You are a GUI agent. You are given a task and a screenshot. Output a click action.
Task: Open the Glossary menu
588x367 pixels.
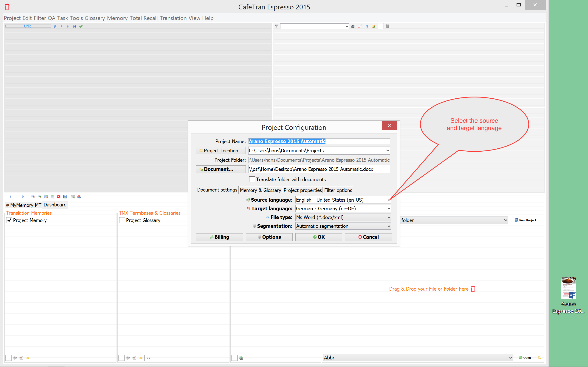click(95, 18)
